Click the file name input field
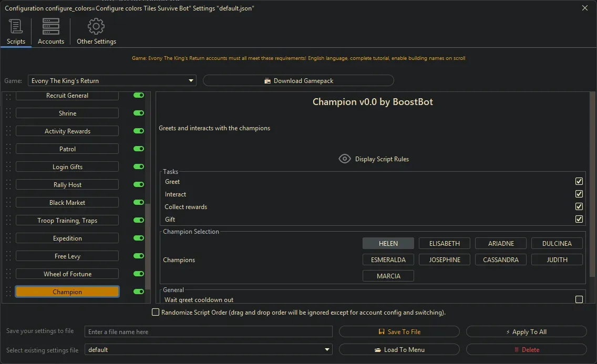This screenshot has height=364, width=597. 209,332
